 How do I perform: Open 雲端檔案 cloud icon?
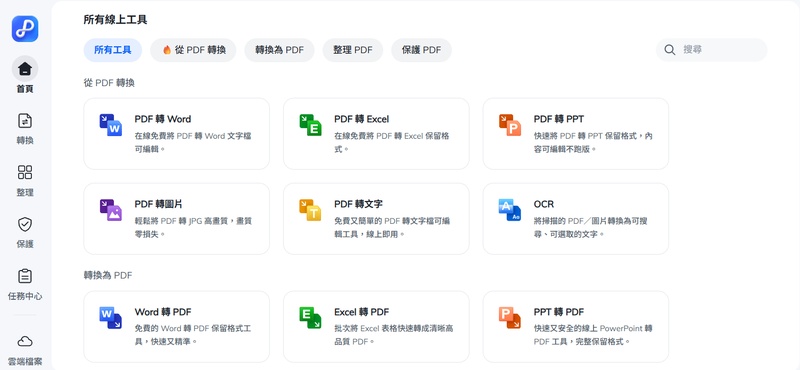pos(25,341)
